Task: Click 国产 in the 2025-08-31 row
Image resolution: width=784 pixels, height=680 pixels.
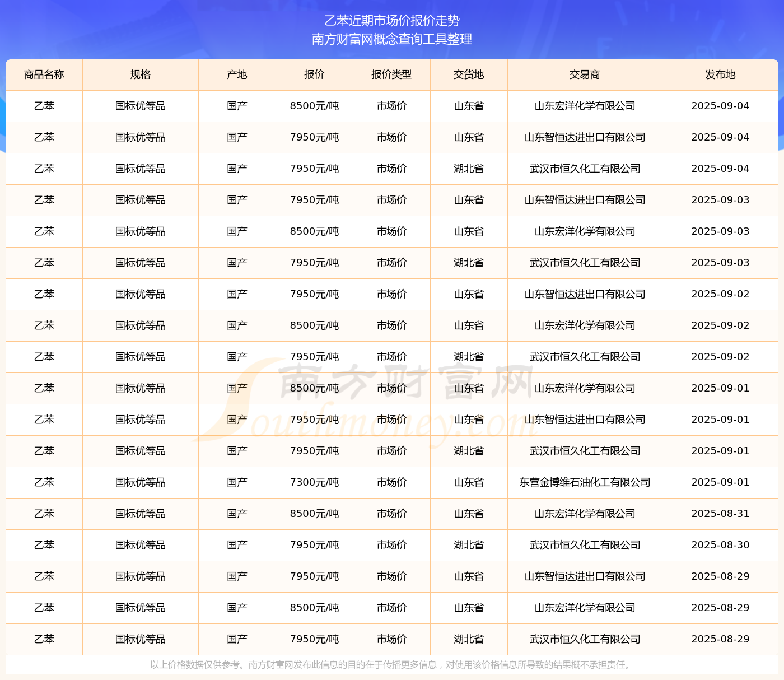Action: click(237, 514)
